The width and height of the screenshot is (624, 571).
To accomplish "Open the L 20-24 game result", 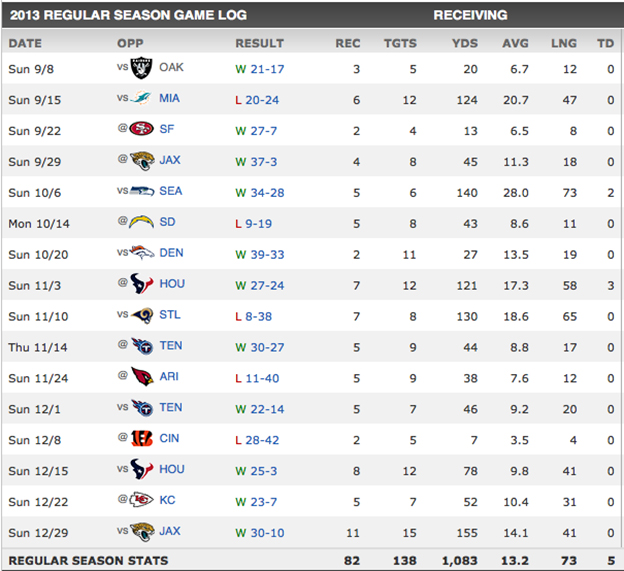I will coord(257,100).
